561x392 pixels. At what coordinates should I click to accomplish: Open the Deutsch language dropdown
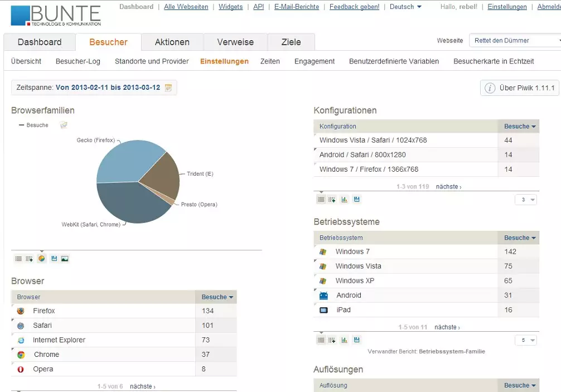[405, 7]
